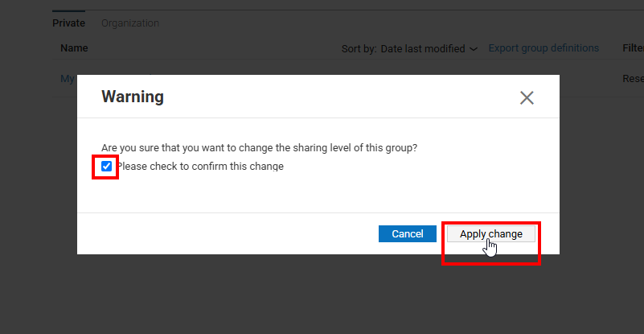644x334 pixels.
Task: Click the Apply change button
Action: [490, 234]
